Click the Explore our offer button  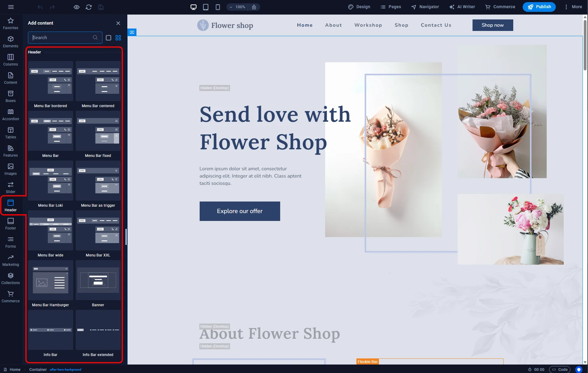[240, 211]
